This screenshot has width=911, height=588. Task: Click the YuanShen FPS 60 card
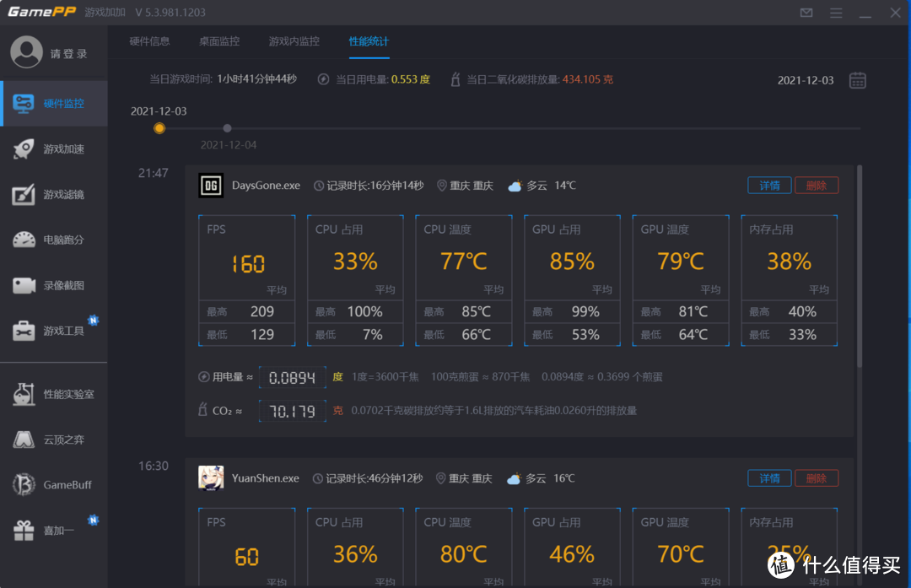[x=247, y=547]
